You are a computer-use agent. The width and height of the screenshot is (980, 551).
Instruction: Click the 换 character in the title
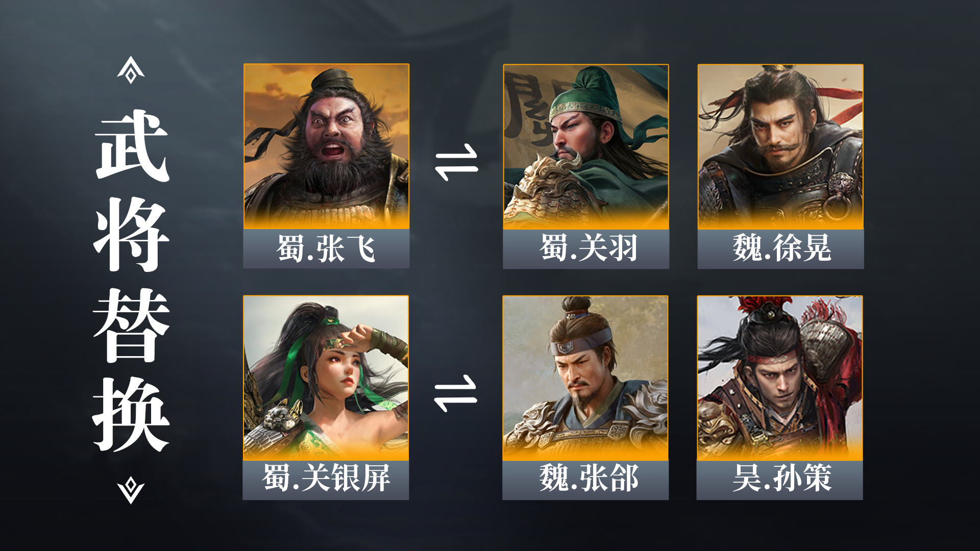(132, 414)
